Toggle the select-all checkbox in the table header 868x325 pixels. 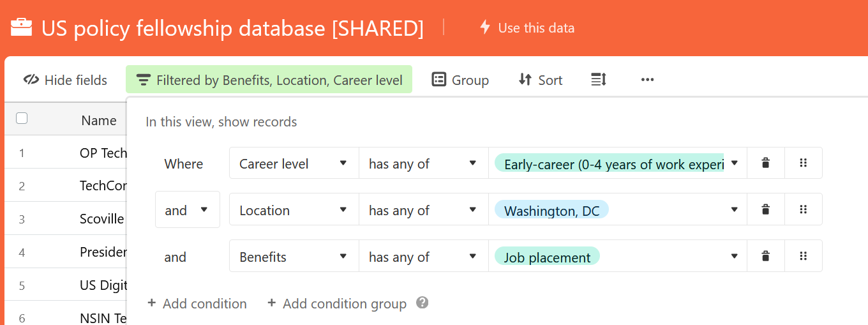coord(22,118)
